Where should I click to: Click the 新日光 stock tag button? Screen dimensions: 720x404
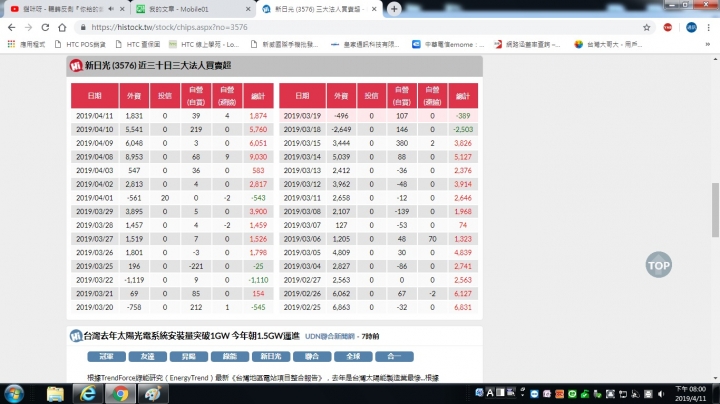coord(271,356)
